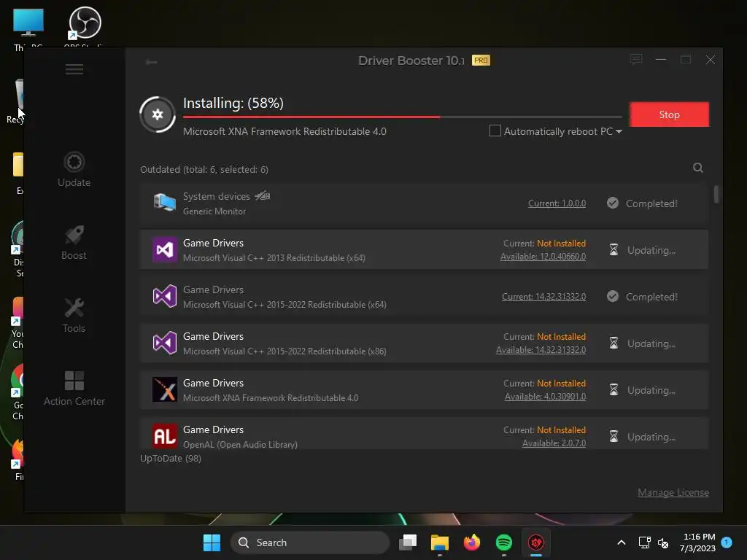
Task: Stop the driver installation
Action: click(669, 114)
